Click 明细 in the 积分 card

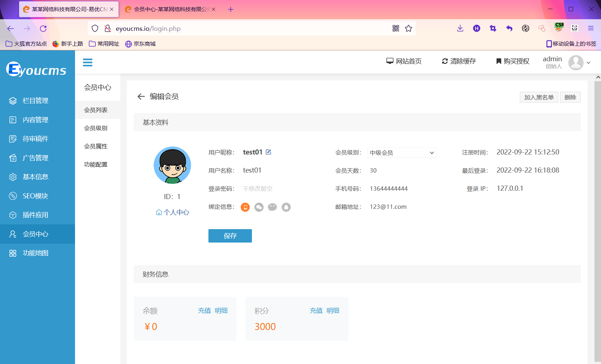(333, 310)
